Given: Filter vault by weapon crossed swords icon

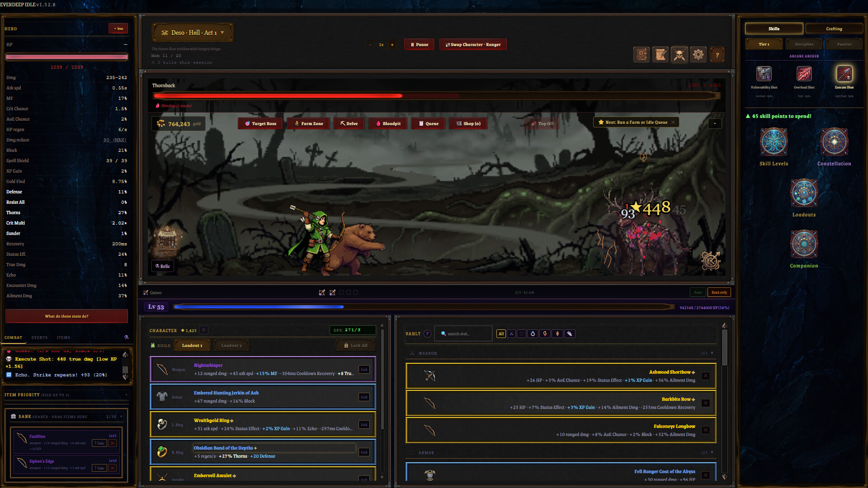Looking at the screenshot, I should [x=511, y=334].
